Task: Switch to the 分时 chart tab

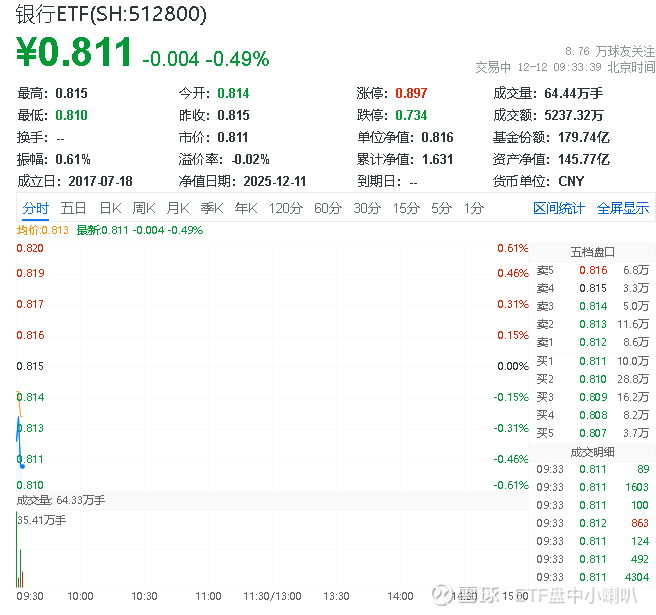Action: (x=35, y=208)
